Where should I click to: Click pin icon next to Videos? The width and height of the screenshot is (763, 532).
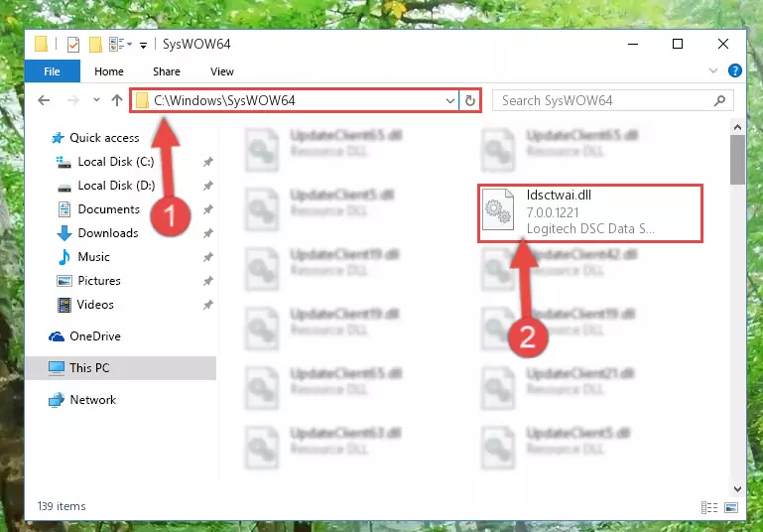pyautogui.click(x=207, y=305)
